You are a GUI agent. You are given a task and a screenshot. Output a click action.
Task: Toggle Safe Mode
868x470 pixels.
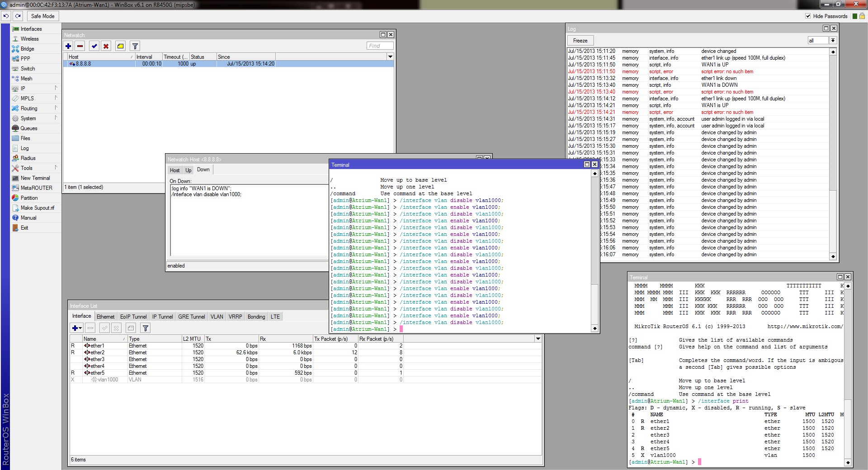42,16
